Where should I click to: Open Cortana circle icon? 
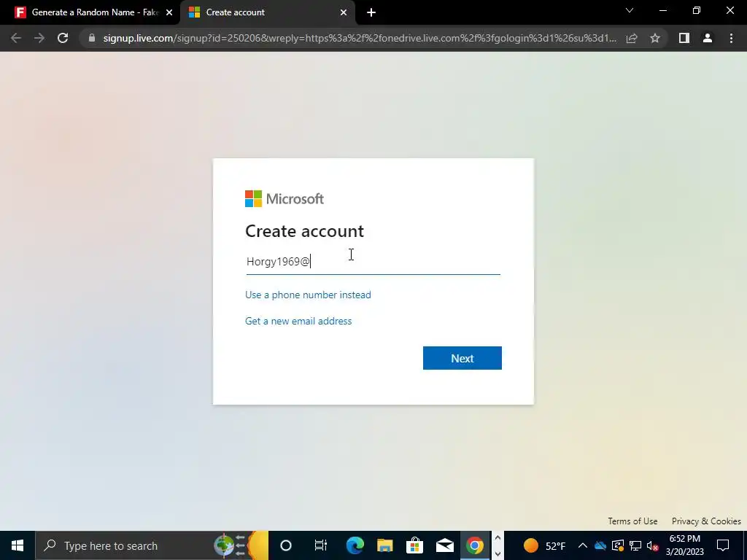285,545
